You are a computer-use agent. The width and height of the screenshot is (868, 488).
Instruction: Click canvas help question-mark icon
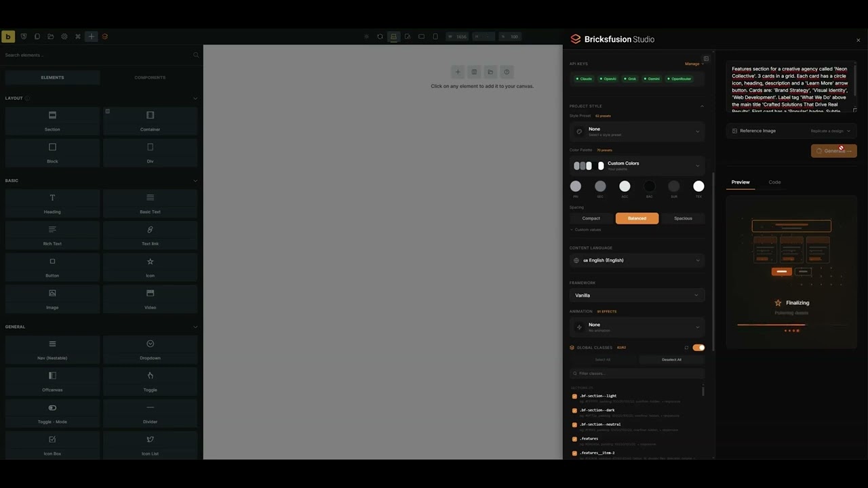coord(507,72)
